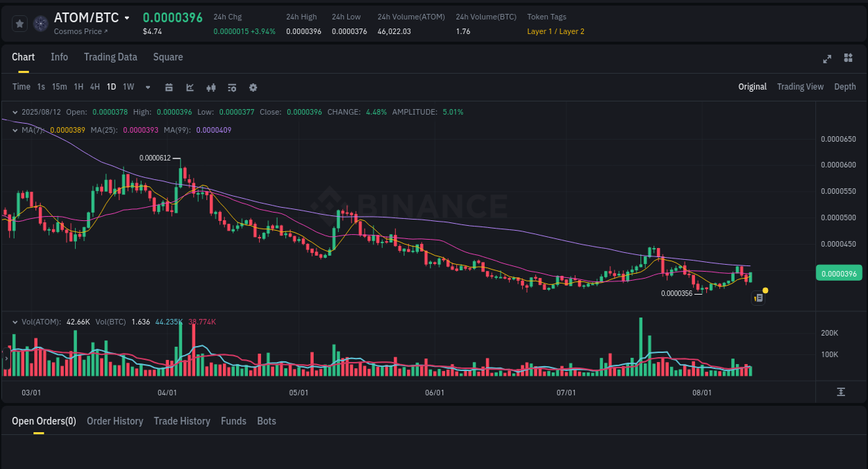Open the technical indicators icon

coord(232,87)
